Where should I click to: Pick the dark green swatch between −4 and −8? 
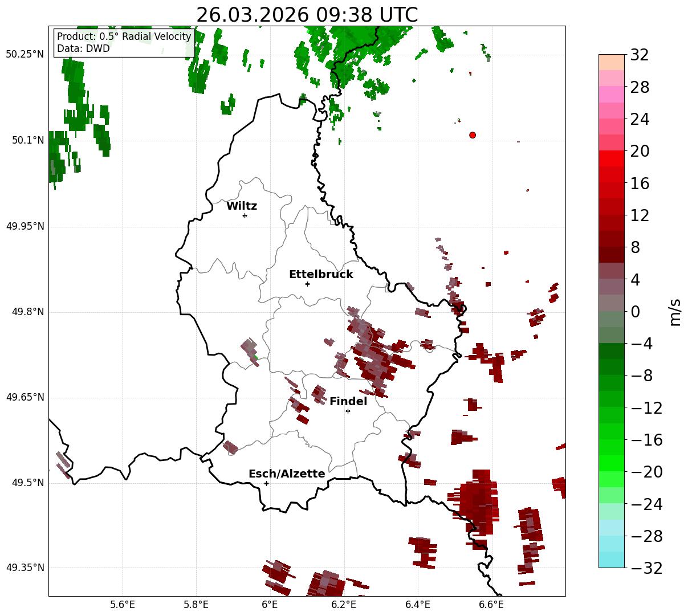[x=612, y=351]
